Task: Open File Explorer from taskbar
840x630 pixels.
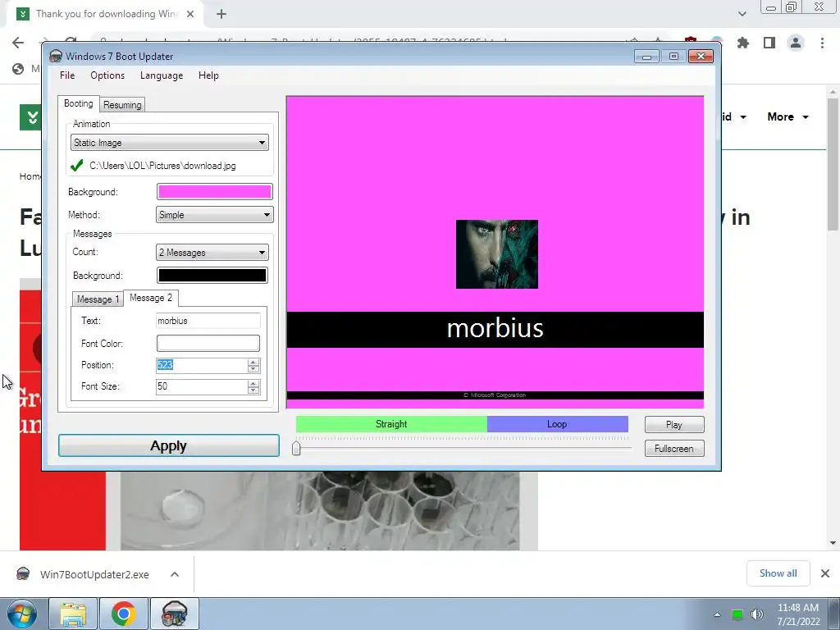Action: click(73, 614)
